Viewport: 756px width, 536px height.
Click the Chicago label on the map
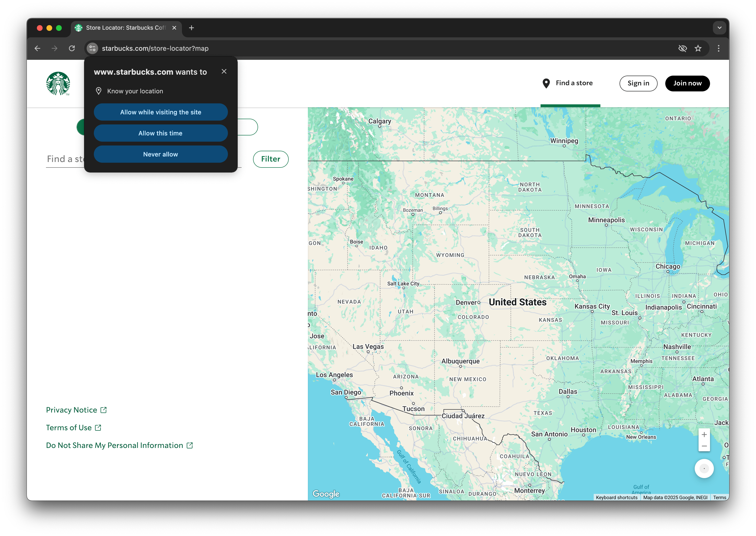click(668, 266)
